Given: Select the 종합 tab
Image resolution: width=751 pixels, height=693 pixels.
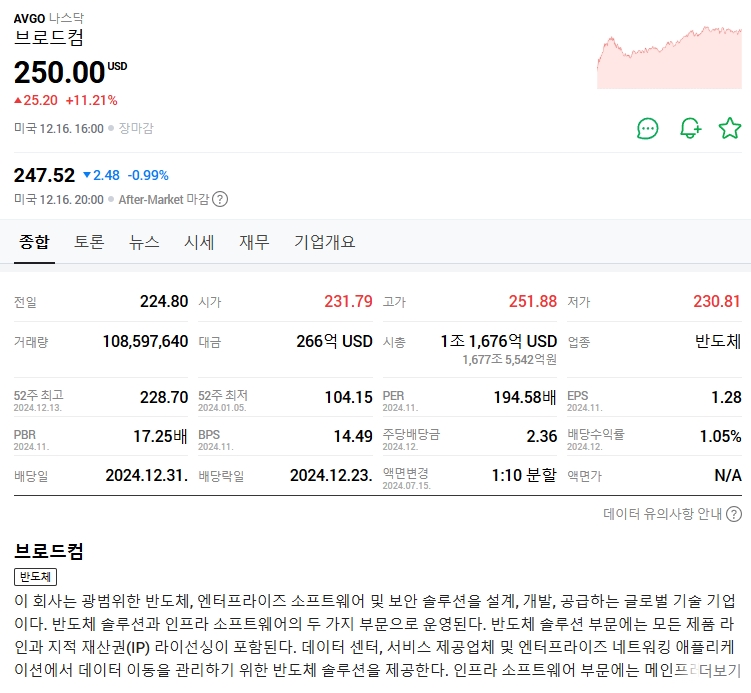Looking at the screenshot, I should click(34, 242).
